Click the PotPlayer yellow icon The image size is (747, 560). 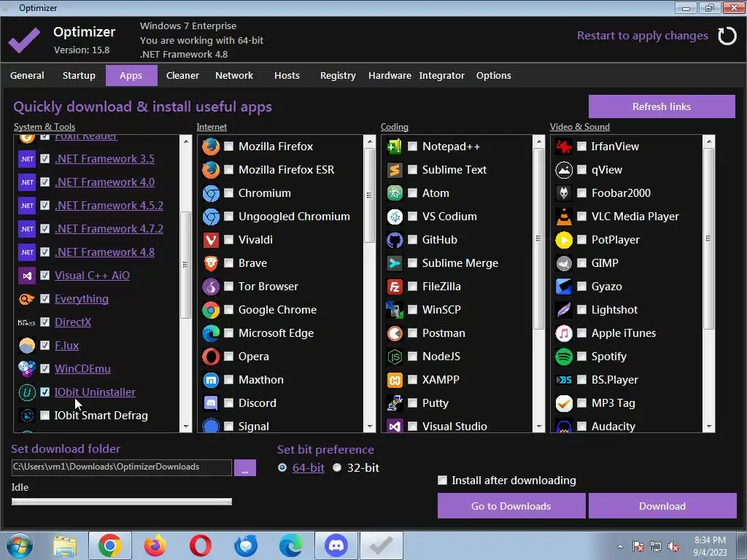564,240
